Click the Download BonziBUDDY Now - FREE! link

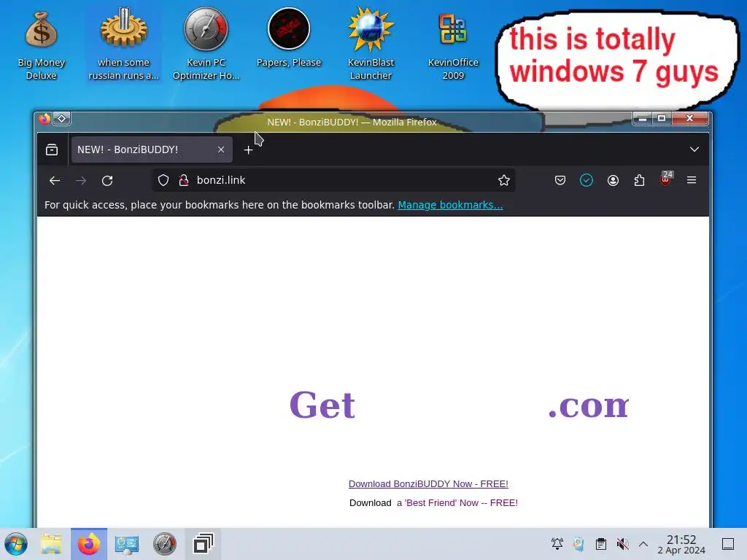pyautogui.click(x=428, y=484)
